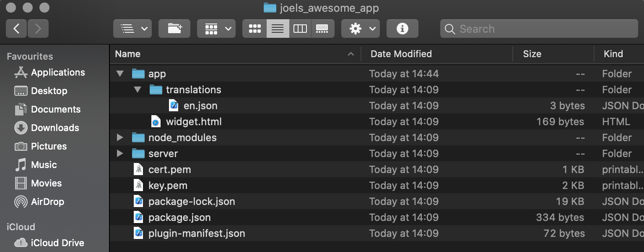Open AirDrop from the sidebar
The image size is (644, 252).
47,202
